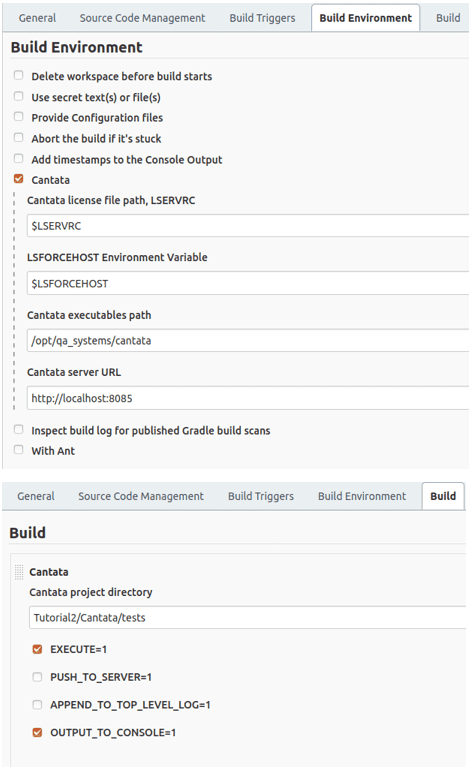Select the active Build tab in lower panel
469x770 pixels.
(x=443, y=496)
